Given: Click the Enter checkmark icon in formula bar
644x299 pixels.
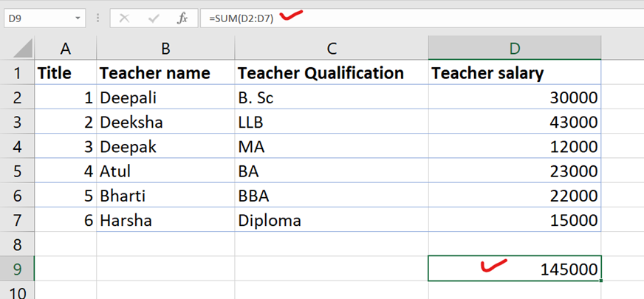Looking at the screenshot, I should [x=153, y=18].
